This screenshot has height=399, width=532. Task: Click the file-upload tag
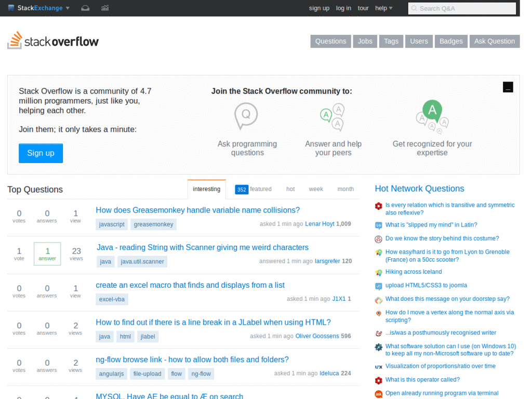click(147, 374)
